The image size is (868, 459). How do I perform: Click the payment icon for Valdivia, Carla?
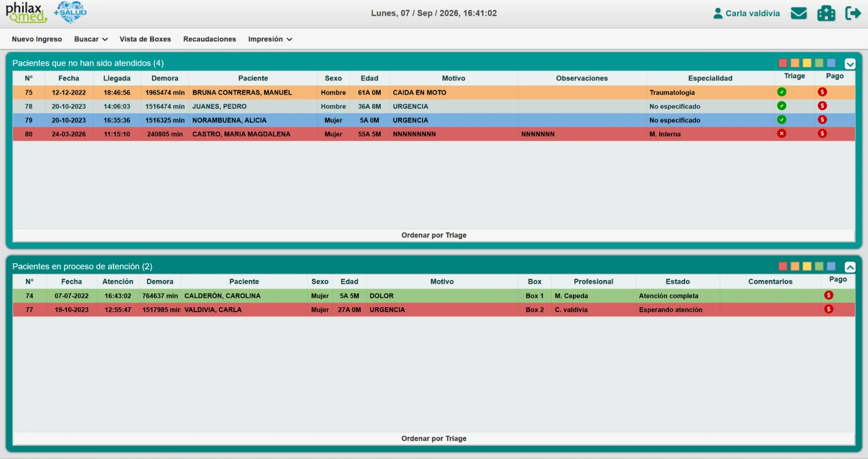coord(828,309)
